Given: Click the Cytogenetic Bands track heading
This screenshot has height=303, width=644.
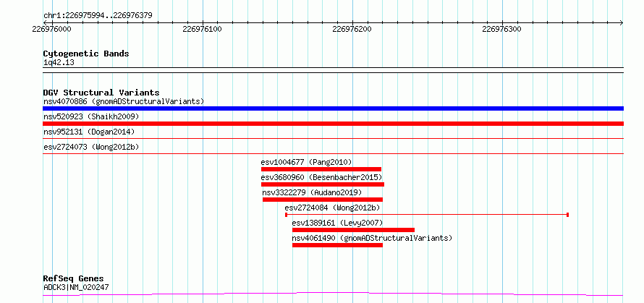Looking at the screenshot, I should click(x=86, y=54).
